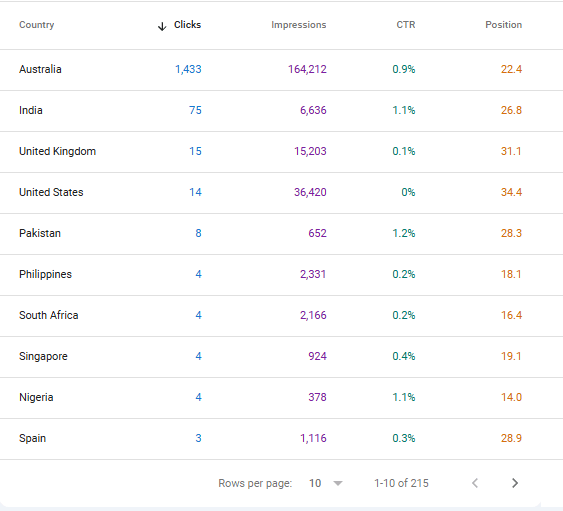Image resolution: width=563 pixels, height=511 pixels.
Task: Click Spain's 1,116 impressions value
Action: click(313, 438)
